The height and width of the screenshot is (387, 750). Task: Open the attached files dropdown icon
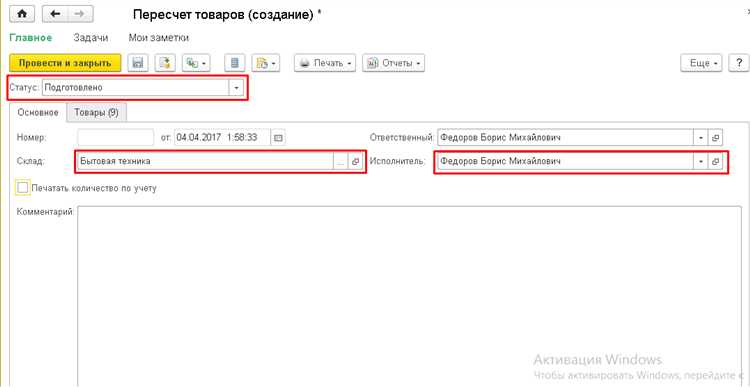[265, 63]
